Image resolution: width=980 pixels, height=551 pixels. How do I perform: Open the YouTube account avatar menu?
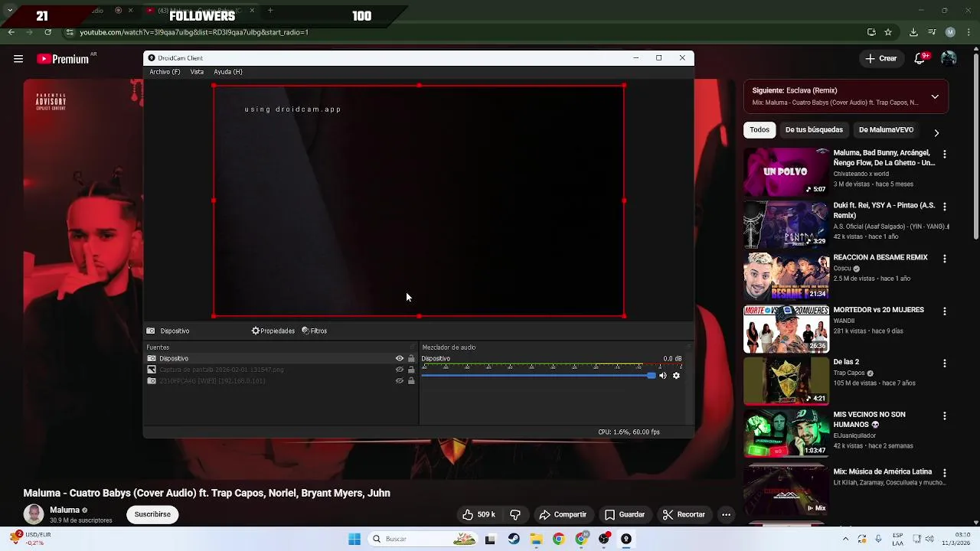tap(949, 59)
